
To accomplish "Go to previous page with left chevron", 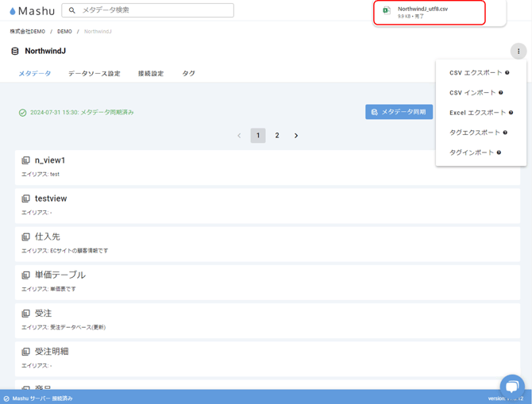I will 239,136.
